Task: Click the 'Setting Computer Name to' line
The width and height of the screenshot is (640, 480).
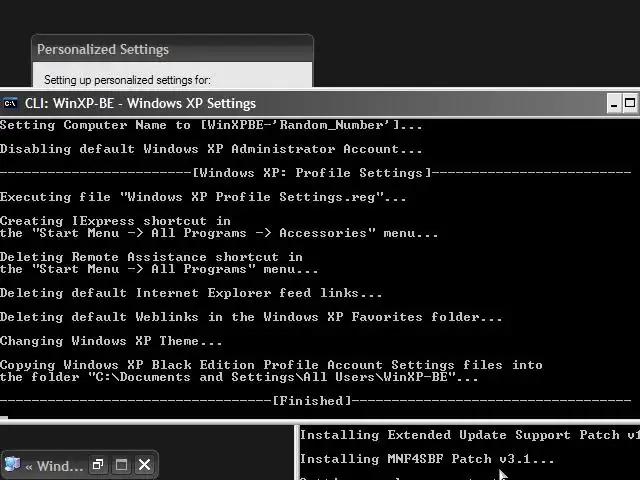Action: 211,125
